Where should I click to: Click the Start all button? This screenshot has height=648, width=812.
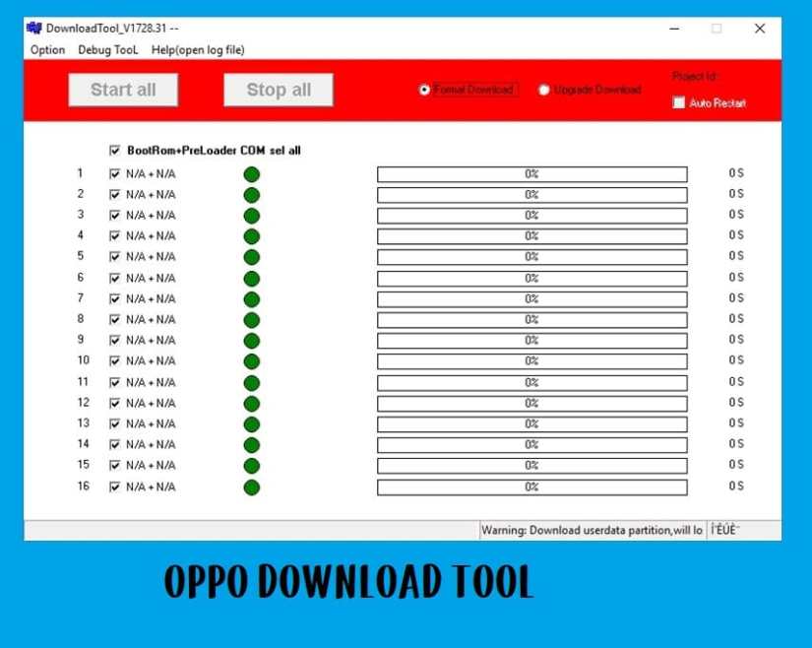[x=123, y=90]
